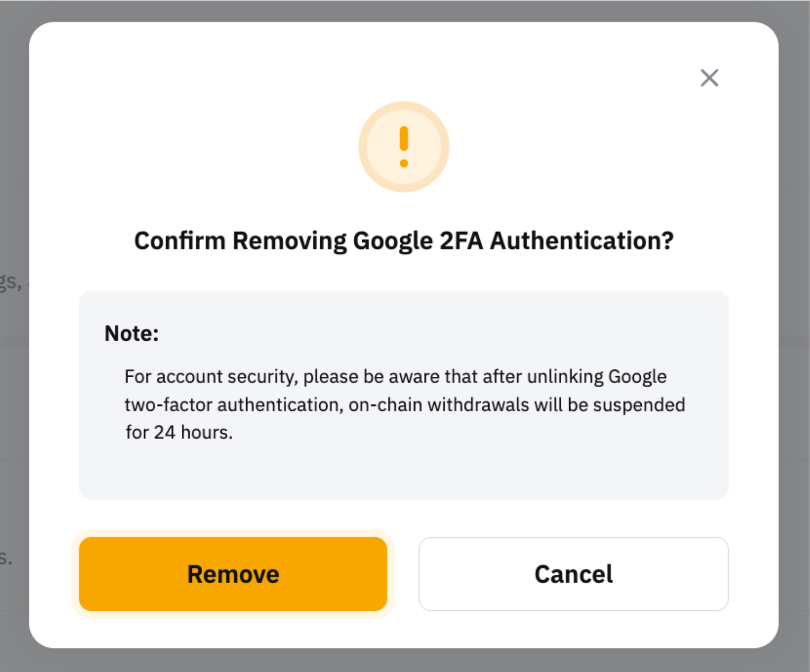Click the "Google 2FA" words in the title

(418, 241)
